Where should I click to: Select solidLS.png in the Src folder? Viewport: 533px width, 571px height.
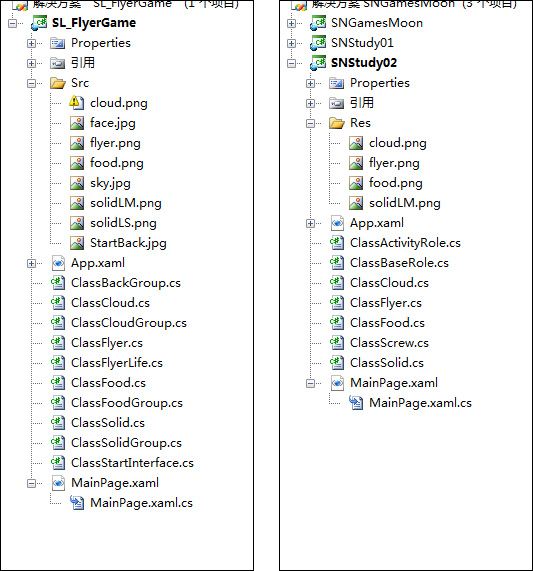point(123,223)
